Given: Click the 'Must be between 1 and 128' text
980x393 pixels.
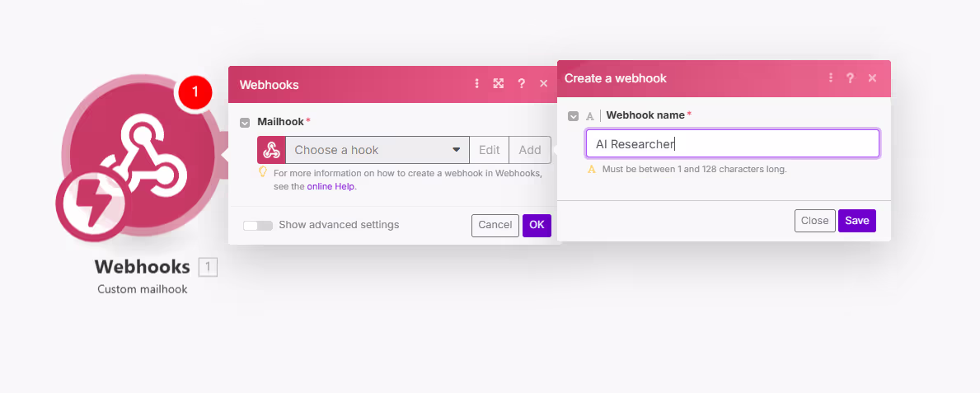Looking at the screenshot, I should point(694,170).
